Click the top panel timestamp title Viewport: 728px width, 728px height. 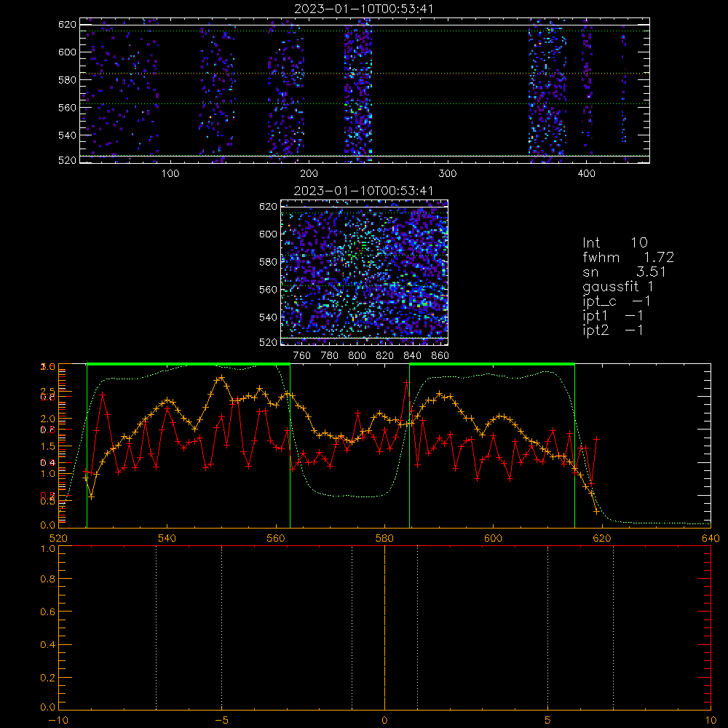(364, 9)
